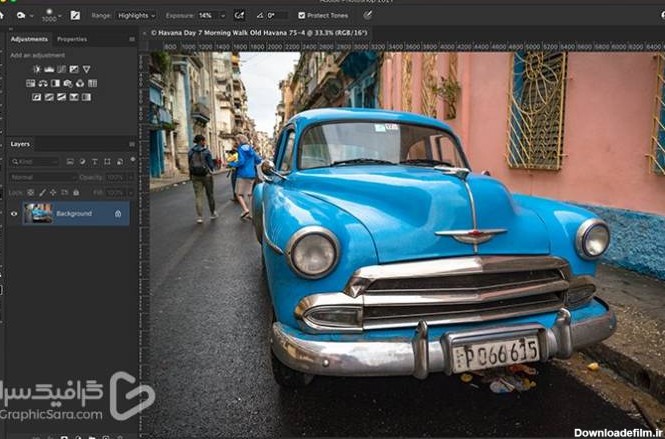Click the Exposure 14% value field
Viewport: 665px width, 439px height.
pos(208,16)
